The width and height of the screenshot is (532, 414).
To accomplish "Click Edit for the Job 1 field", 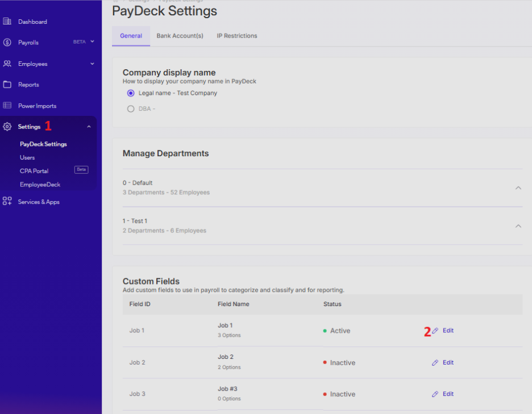I will point(448,331).
